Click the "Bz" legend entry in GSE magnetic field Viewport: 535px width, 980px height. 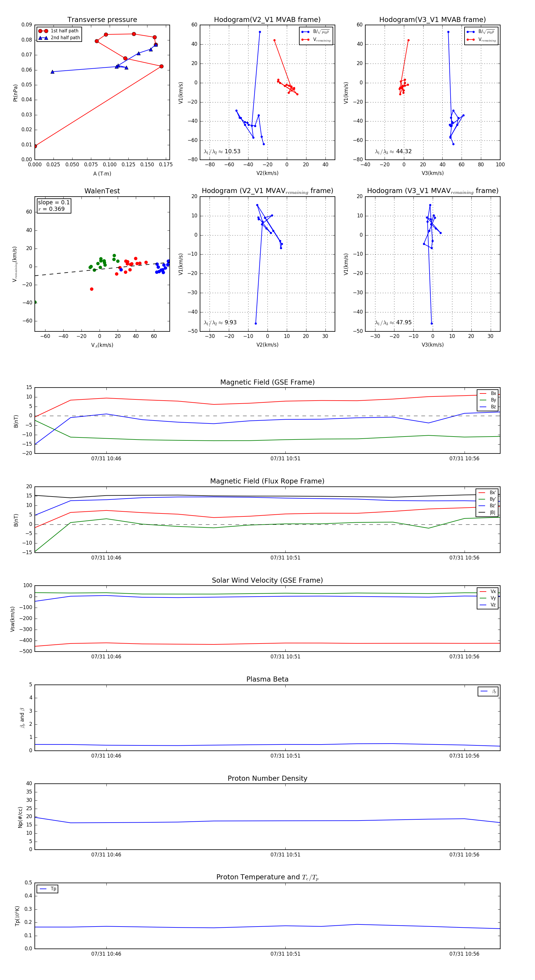point(488,407)
